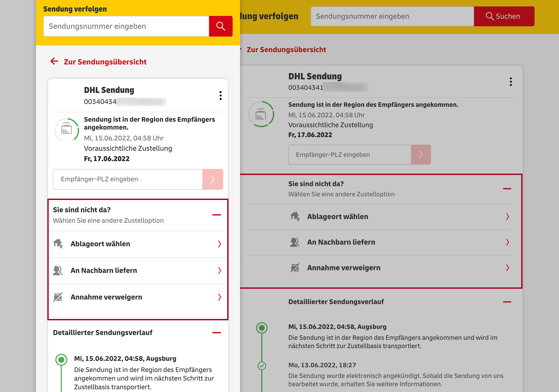Go back via arrow icon in mobile view
The height and width of the screenshot is (392, 559).
pos(54,61)
